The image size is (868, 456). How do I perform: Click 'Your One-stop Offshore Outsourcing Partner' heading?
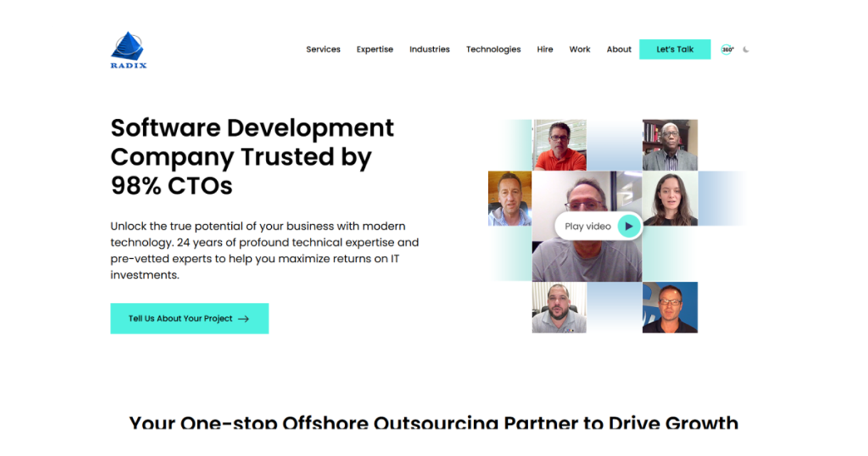pyautogui.click(x=433, y=423)
